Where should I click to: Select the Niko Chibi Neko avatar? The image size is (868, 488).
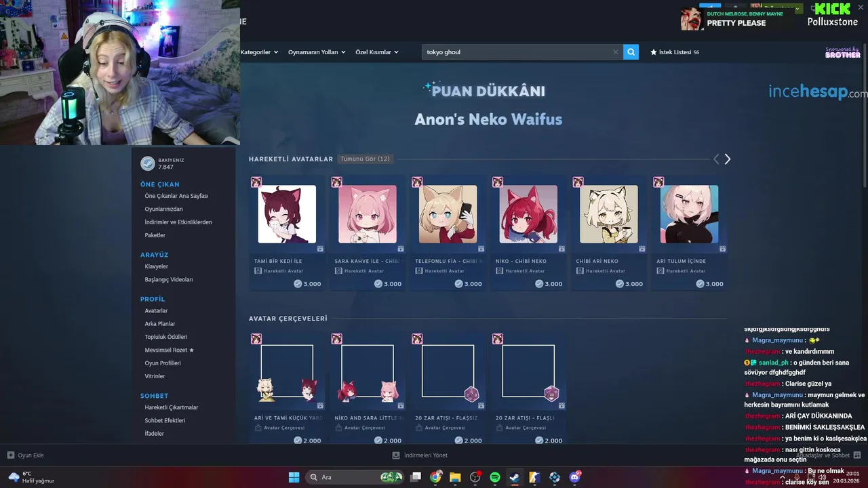click(x=528, y=233)
